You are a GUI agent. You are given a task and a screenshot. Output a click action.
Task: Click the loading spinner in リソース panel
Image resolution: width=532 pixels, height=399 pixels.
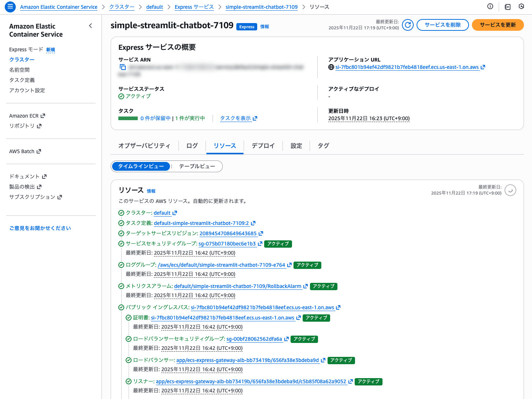point(510,190)
